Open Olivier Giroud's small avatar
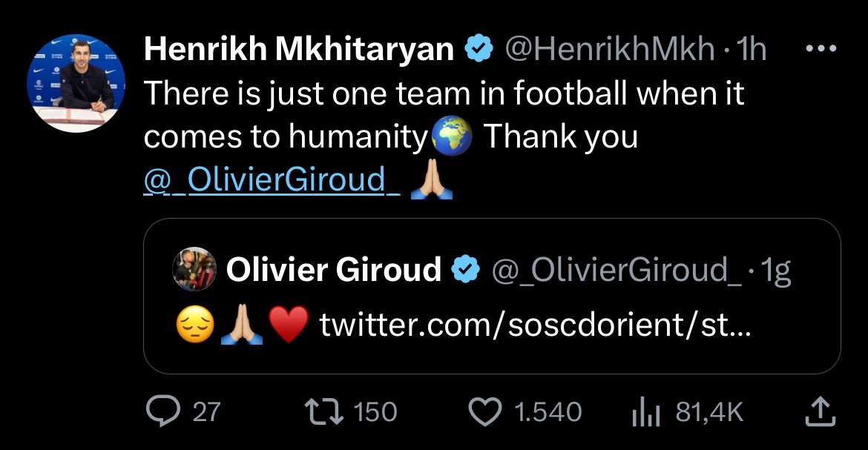The height and width of the screenshot is (450, 868). (194, 269)
